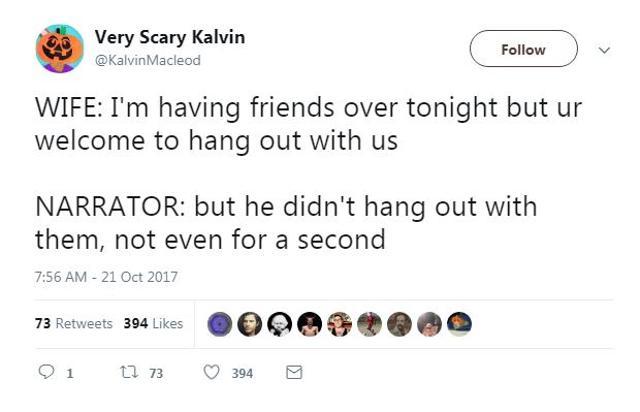Viewport: 640px width, 412px height.
Task: Open second liker avatar with long hair
Action: pos(249,324)
